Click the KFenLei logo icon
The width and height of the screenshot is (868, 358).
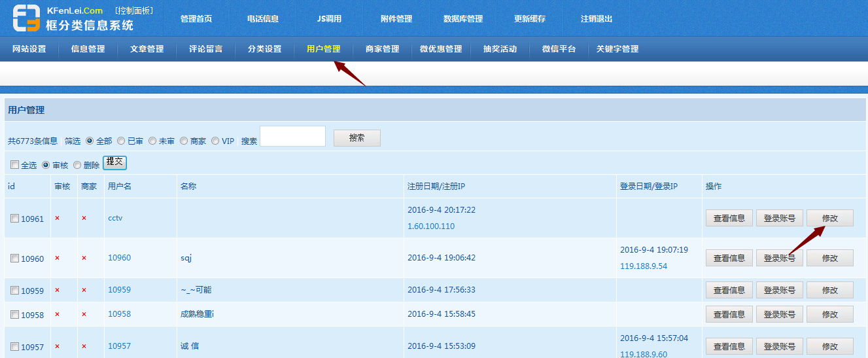26,18
